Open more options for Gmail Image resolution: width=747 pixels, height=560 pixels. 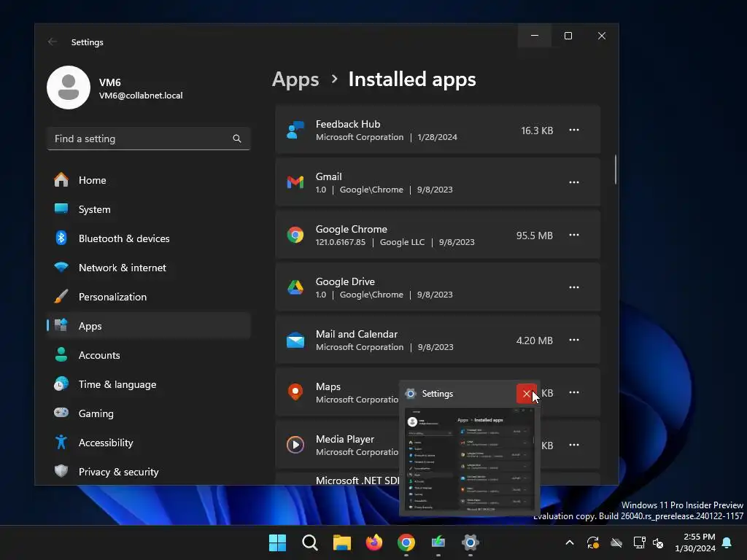[x=574, y=182]
